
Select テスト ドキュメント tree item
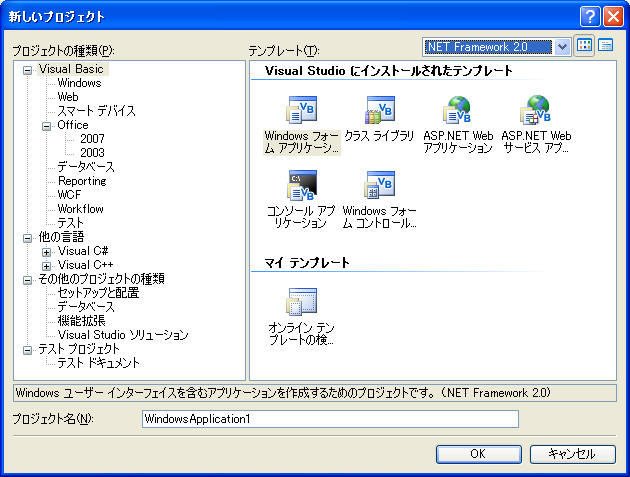pyautogui.click(x=98, y=363)
